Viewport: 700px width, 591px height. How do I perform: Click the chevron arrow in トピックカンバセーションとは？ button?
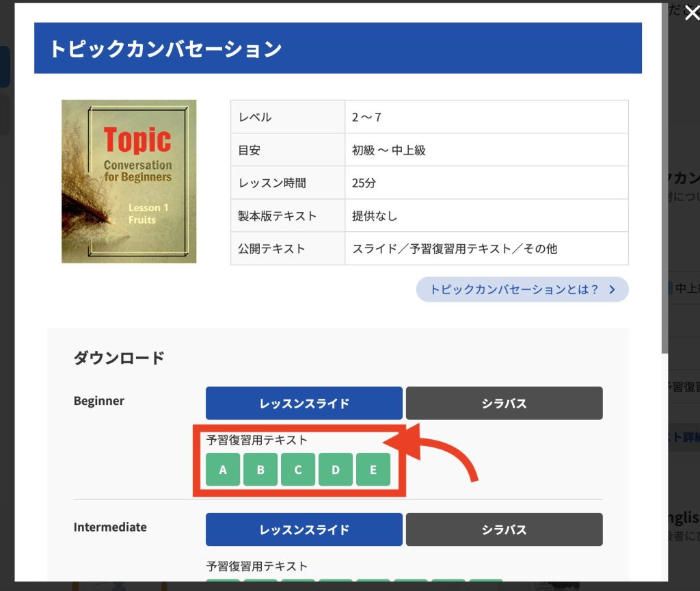[x=612, y=289]
